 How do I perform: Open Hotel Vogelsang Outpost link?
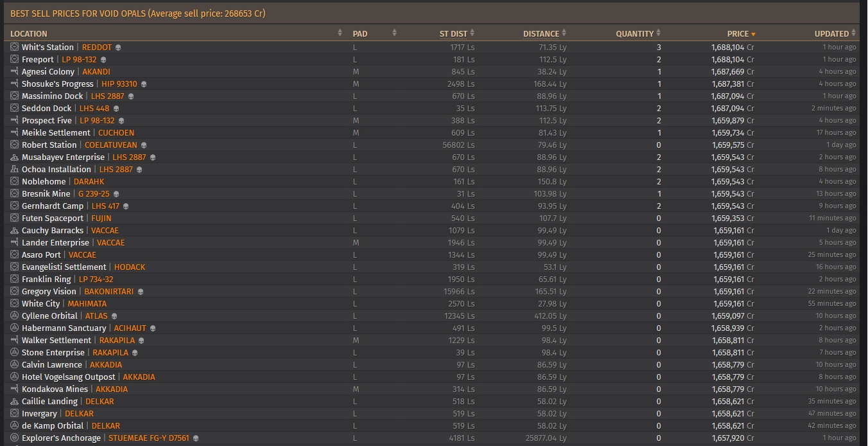click(x=69, y=377)
